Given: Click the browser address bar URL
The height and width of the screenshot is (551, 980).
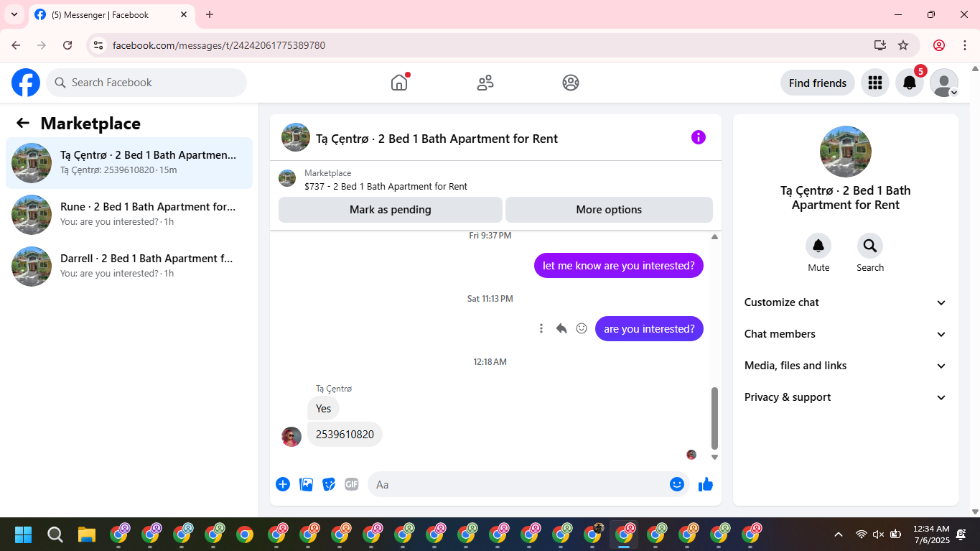Looking at the screenshot, I should (219, 45).
